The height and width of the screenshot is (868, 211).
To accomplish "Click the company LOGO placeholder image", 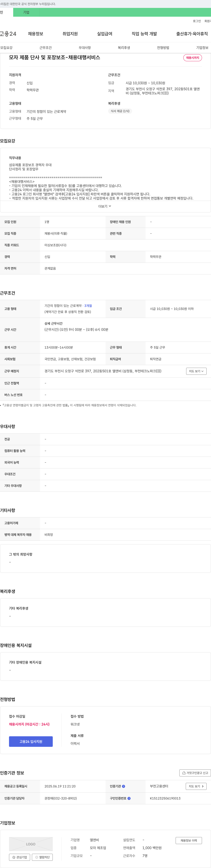I will [x=31, y=844].
